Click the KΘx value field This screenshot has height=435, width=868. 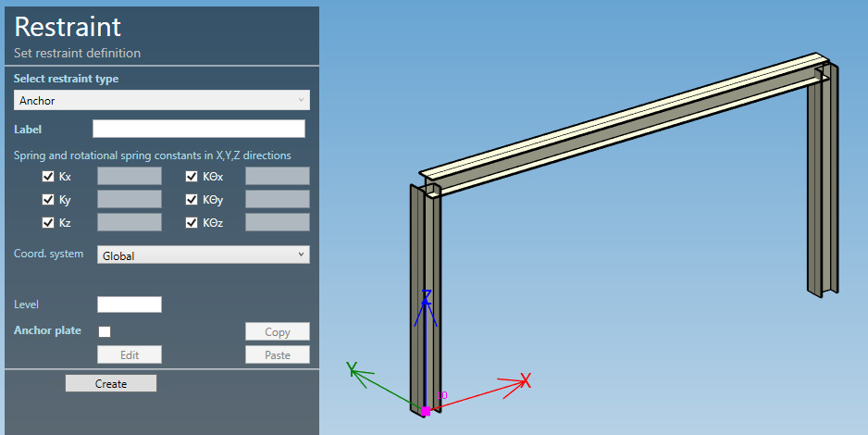click(x=278, y=176)
